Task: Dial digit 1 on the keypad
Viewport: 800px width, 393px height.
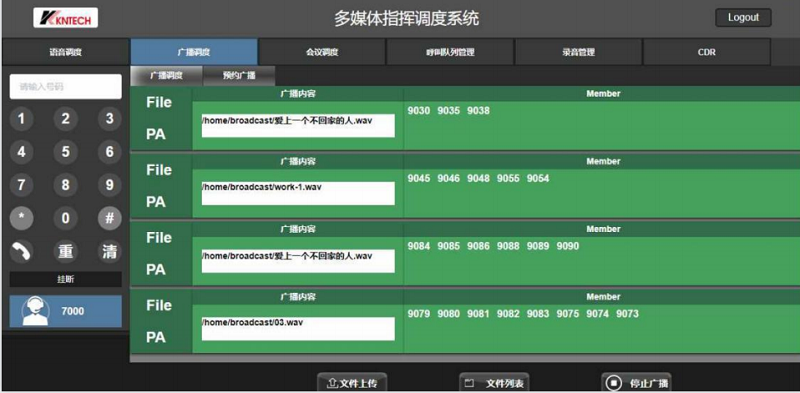Action: 21,119
